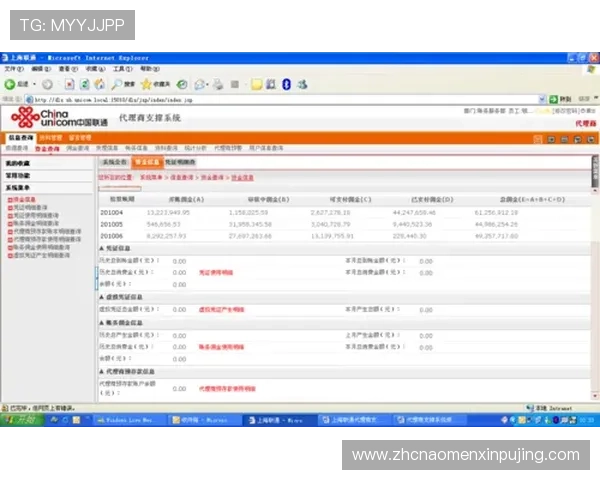Image resolution: width=600 pixels, height=480 pixels.
Task: Click the red 凭证使用明细 link
Action: pos(215,271)
